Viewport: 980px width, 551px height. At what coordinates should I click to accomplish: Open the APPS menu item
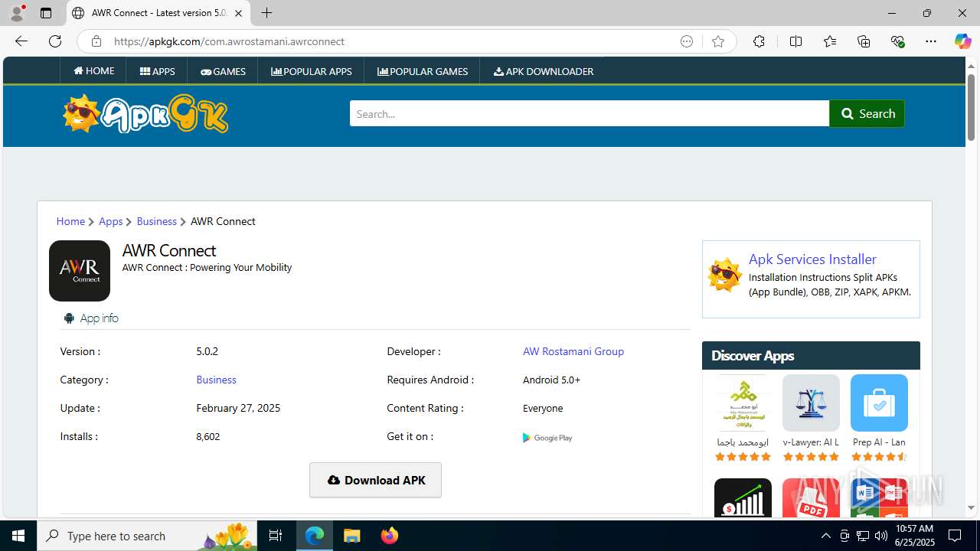[x=158, y=71]
